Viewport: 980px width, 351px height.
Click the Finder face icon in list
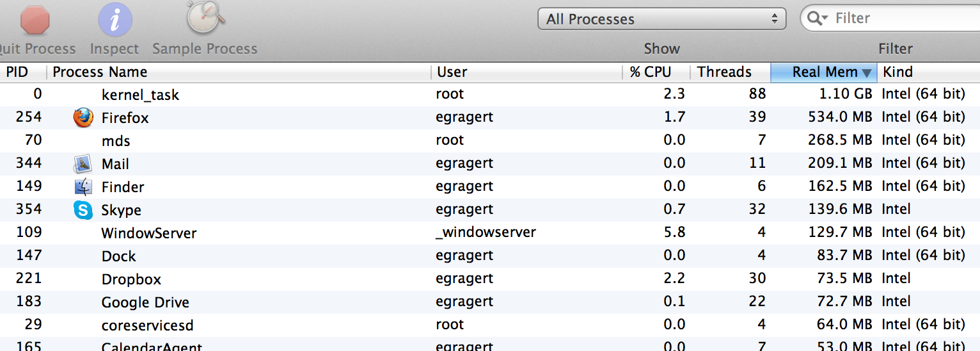83,187
